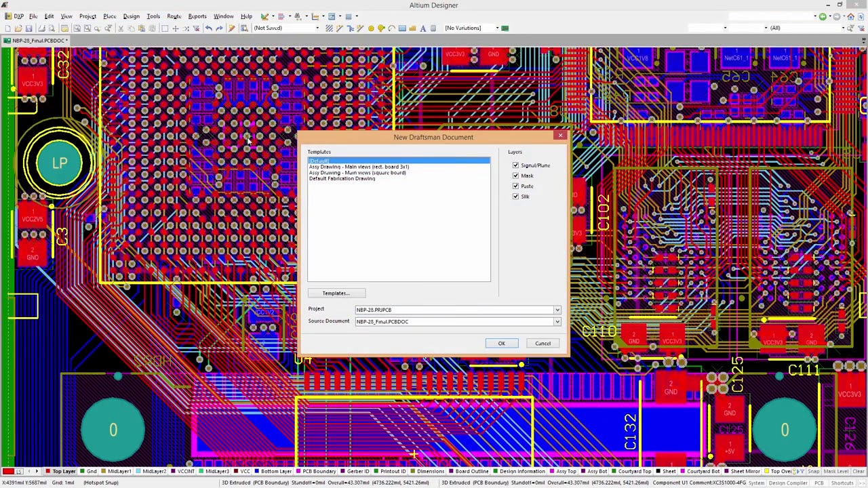Open the System panel button
Image resolution: width=868 pixels, height=488 pixels.
(756, 483)
